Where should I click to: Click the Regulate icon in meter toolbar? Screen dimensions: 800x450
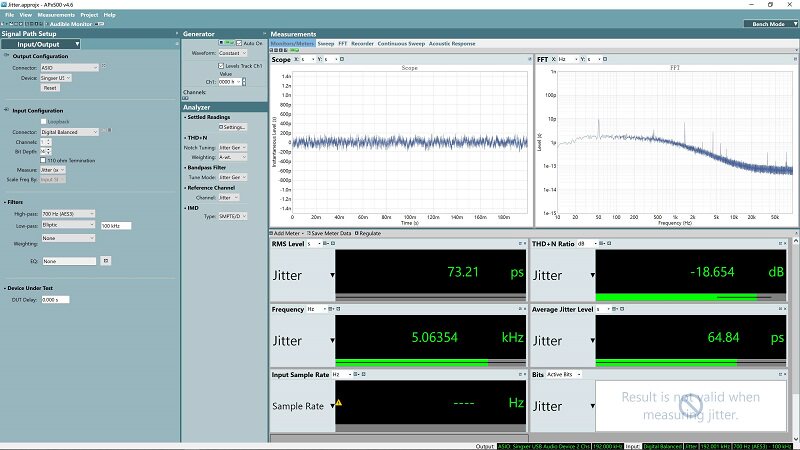click(357, 233)
